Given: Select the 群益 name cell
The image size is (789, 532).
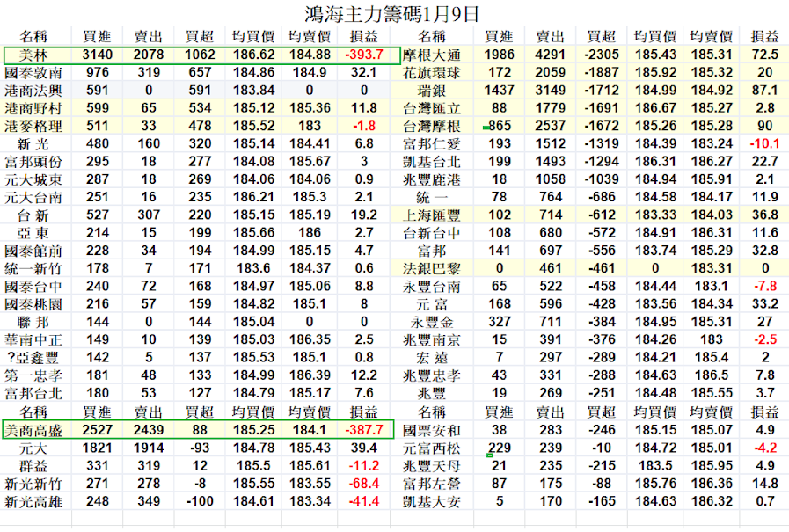Looking at the screenshot, I should (x=33, y=466).
